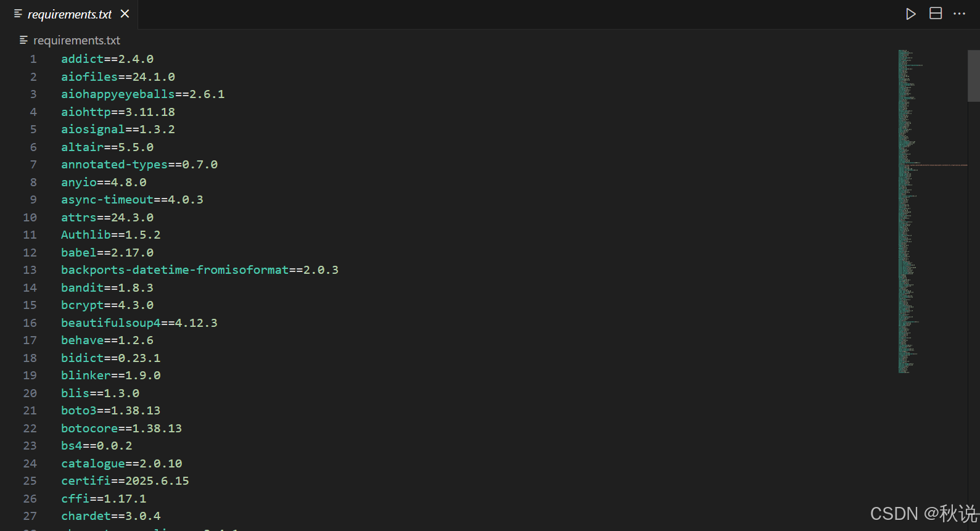Click the text Authlib==1.5.2
The width and height of the screenshot is (980, 531).
coord(111,235)
